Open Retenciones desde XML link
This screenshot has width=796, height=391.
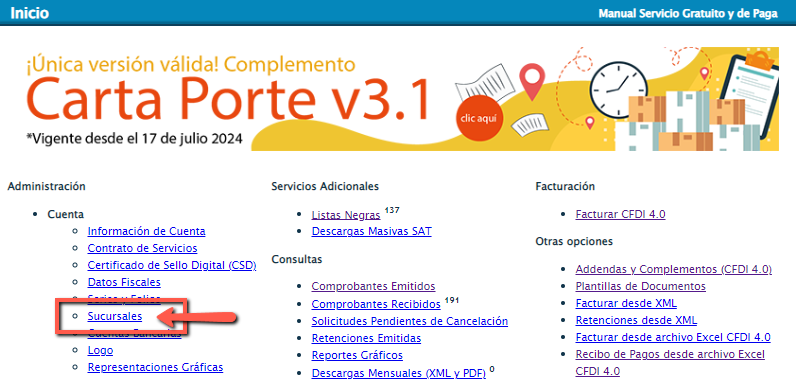636,320
